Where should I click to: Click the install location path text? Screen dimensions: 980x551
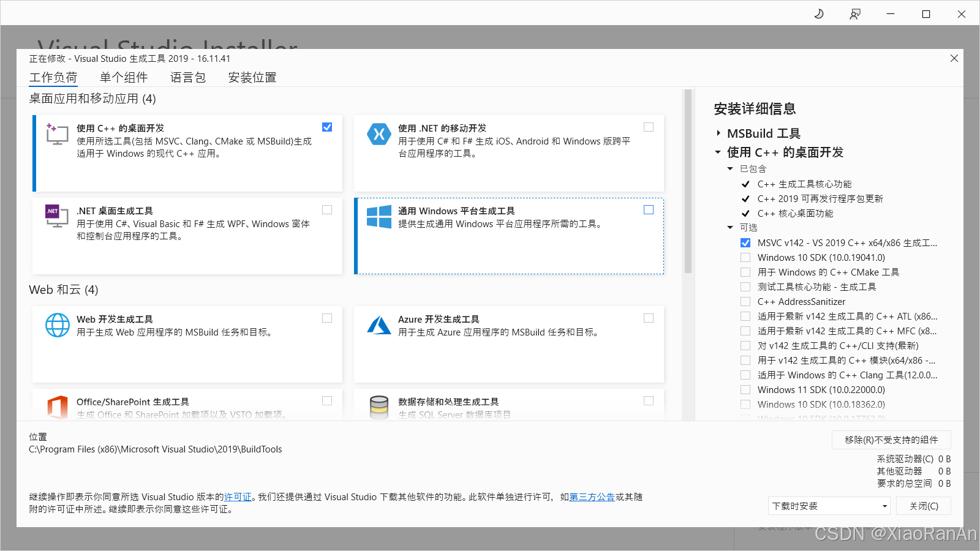click(156, 449)
